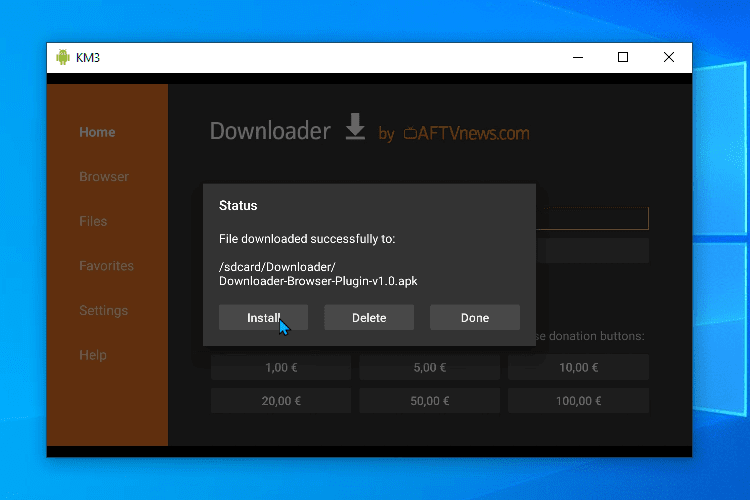Click the 'File downloaded successfully to:' message

coord(307,239)
